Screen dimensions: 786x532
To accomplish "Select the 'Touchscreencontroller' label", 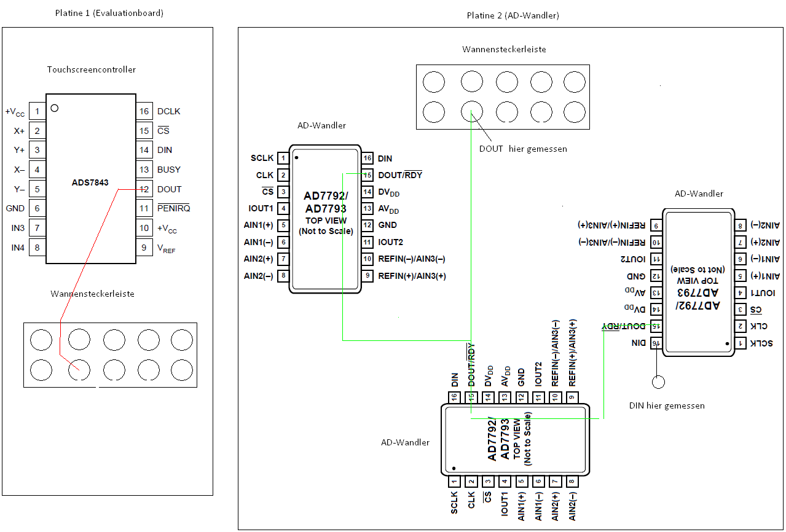I will [92, 69].
